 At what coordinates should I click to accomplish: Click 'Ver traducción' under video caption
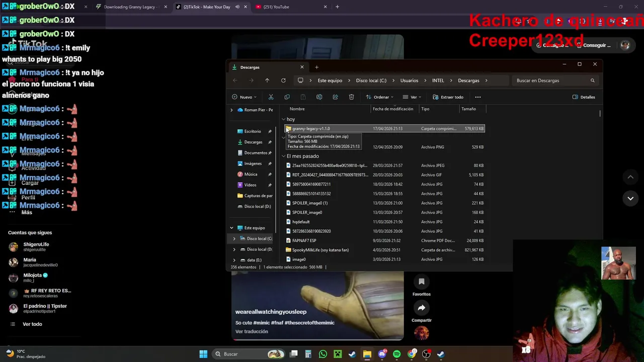click(252, 331)
